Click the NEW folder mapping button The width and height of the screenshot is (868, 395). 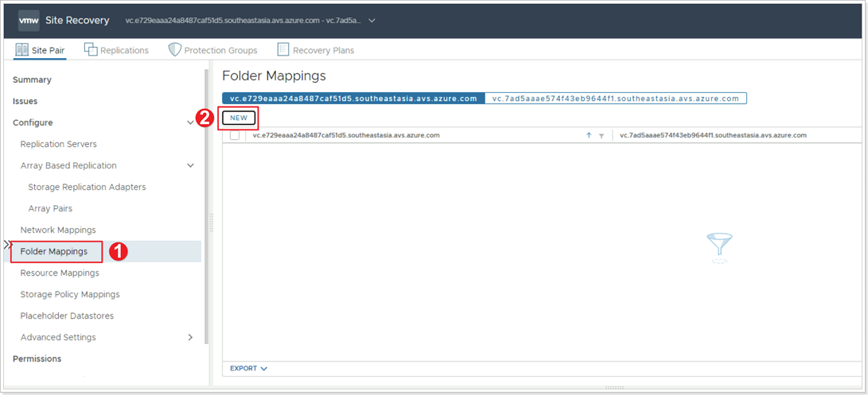(239, 118)
